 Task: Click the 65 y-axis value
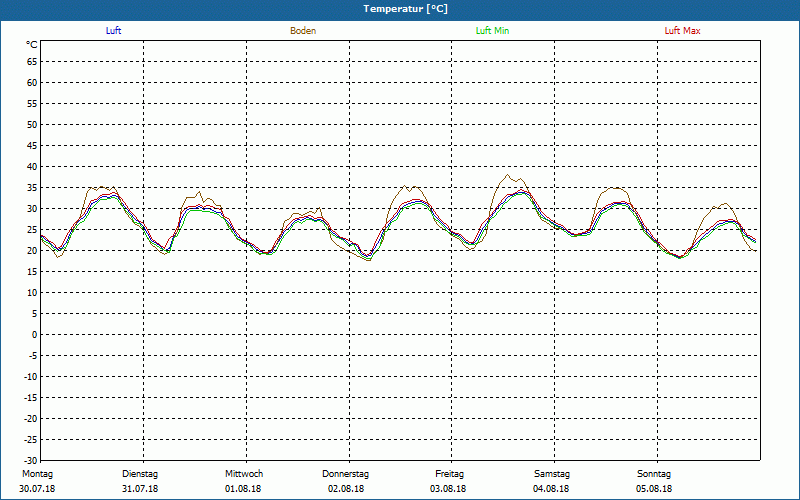(32, 62)
